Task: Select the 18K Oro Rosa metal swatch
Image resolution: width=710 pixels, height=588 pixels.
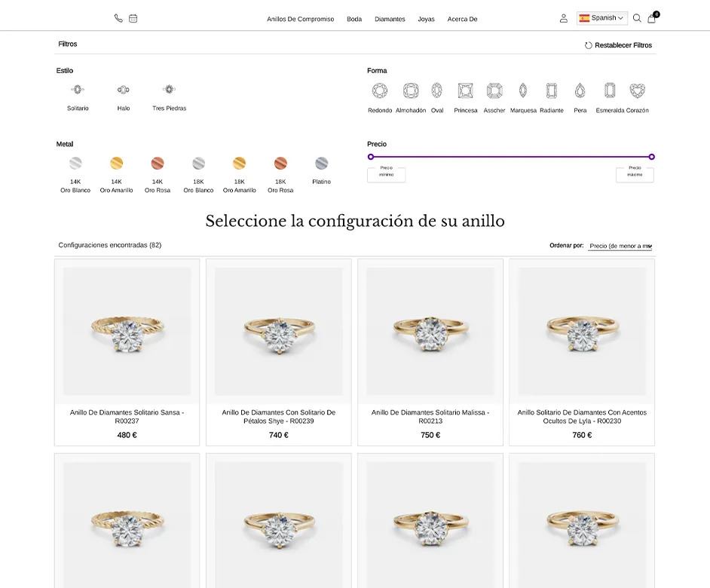Action: click(280, 163)
